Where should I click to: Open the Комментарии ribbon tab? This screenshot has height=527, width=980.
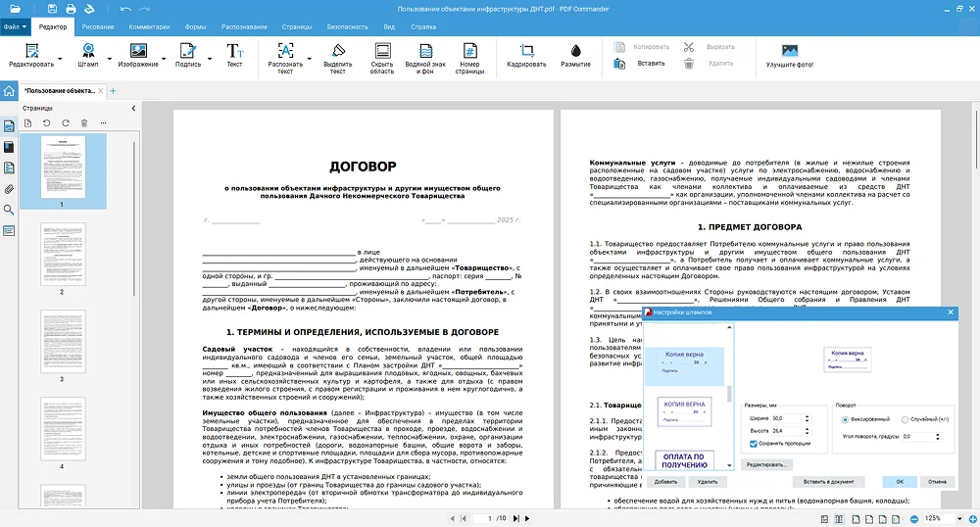(149, 26)
